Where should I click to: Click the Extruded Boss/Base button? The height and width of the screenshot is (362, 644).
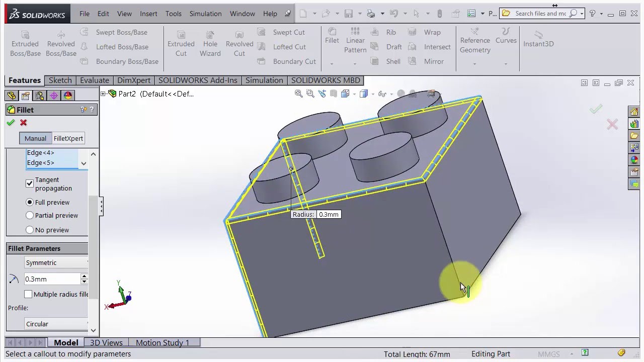25,44
